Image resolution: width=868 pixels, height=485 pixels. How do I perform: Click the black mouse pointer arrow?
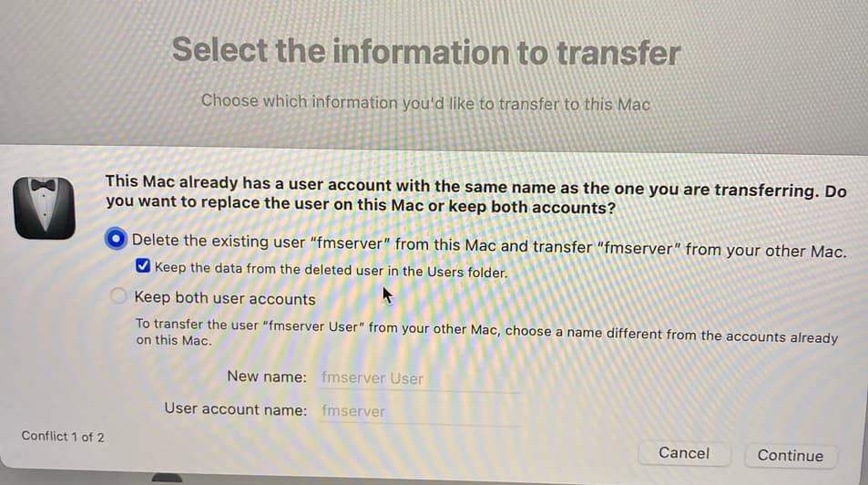tap(387, 295)
